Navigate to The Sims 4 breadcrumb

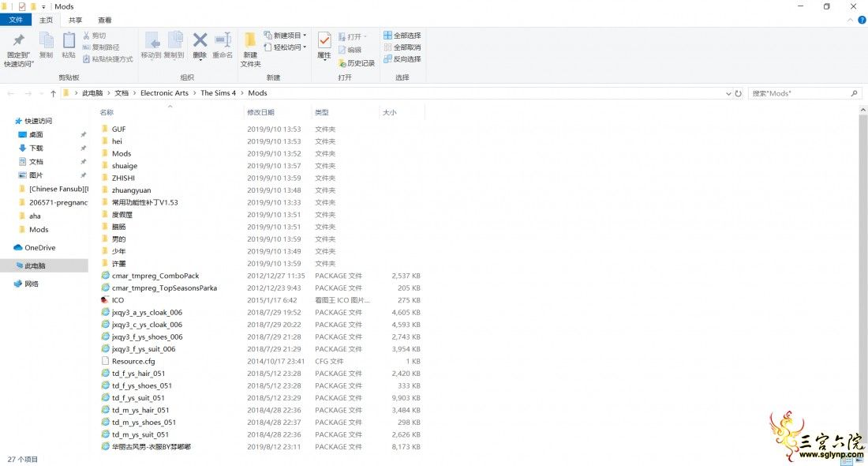pyautogui.click(x=218, y=93)
